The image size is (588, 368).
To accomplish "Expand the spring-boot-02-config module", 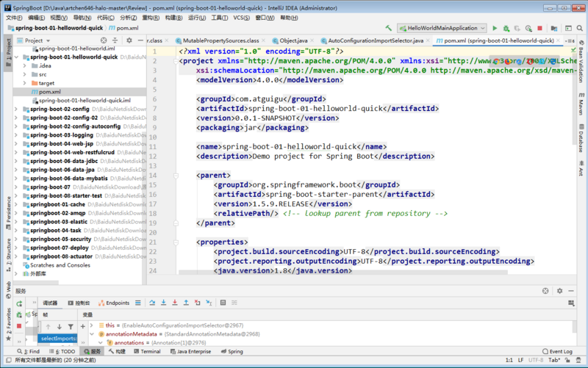I will [15, 109].
